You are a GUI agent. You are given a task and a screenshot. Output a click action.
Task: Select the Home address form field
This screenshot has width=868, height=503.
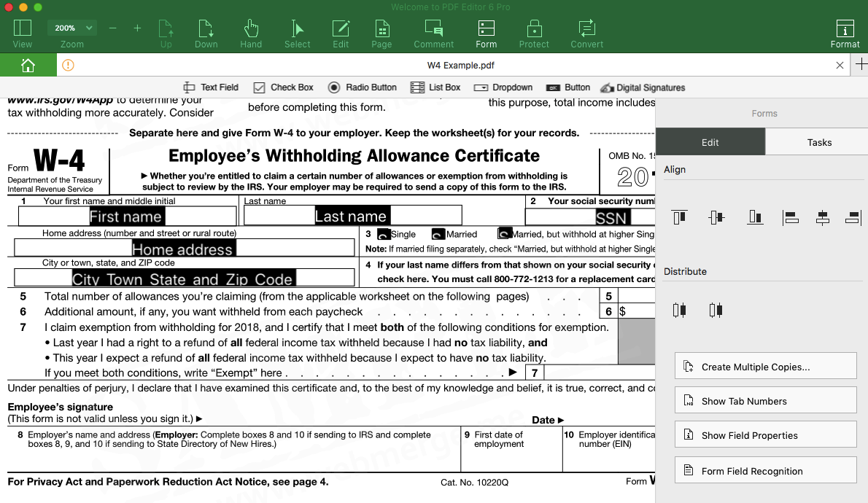click(x=185, y=248)
